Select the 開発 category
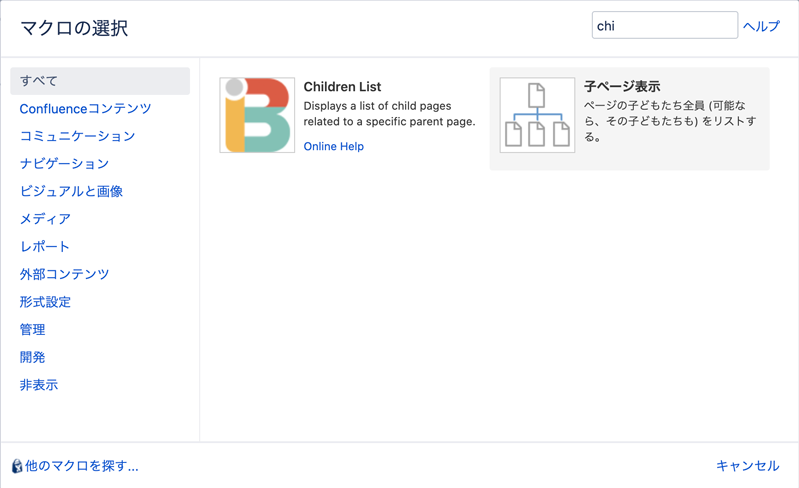This screenshot has height=488, width=799. pos(32,357)
